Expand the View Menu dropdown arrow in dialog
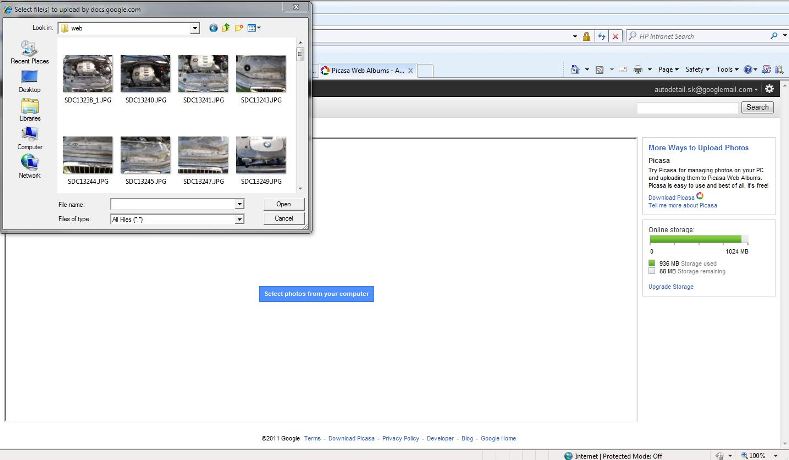The width and height of the screenshot is (789, 460). pos(259,28)
